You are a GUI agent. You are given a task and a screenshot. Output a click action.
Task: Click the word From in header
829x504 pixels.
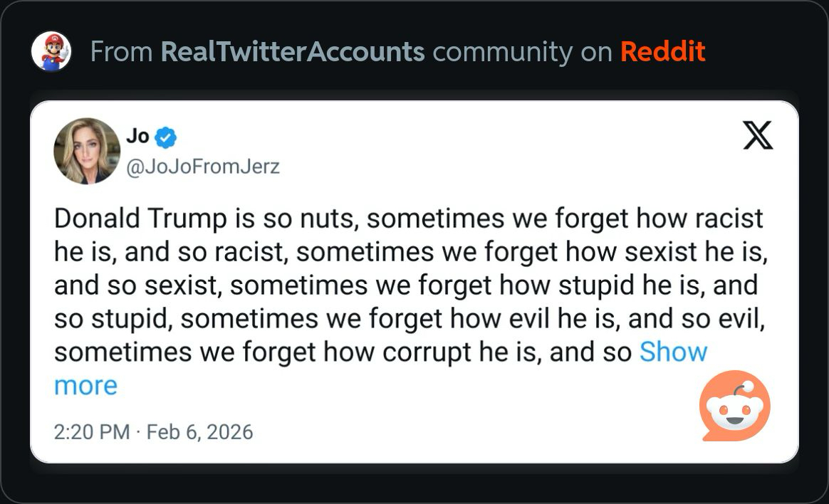(x=121, y=51)
